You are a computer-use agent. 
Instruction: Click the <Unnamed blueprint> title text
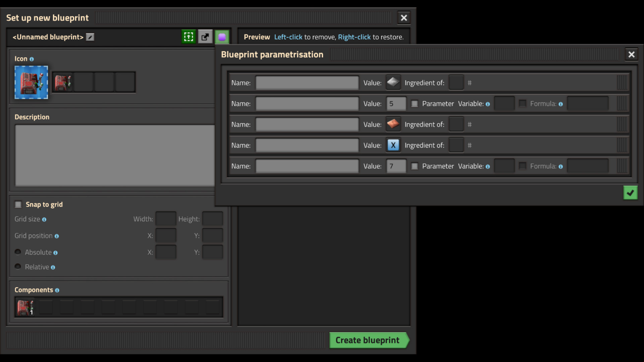pyautogui.click(x=48, y=37)
